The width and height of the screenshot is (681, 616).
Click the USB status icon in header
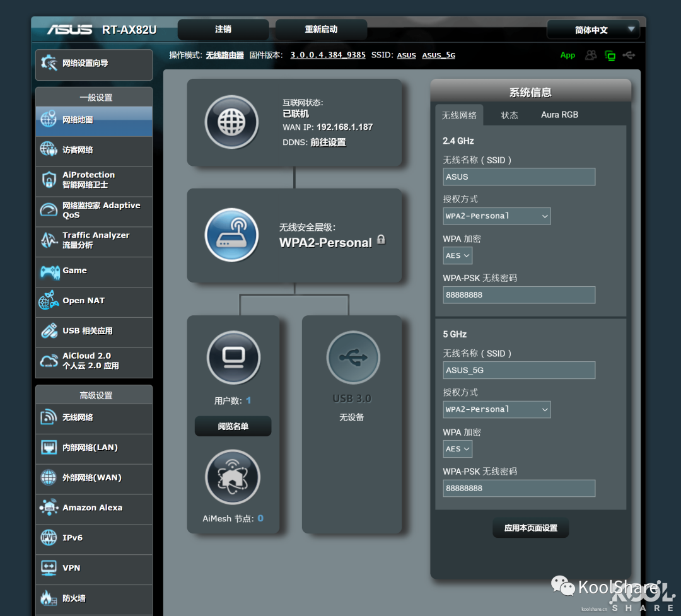[x=629, y=55]
